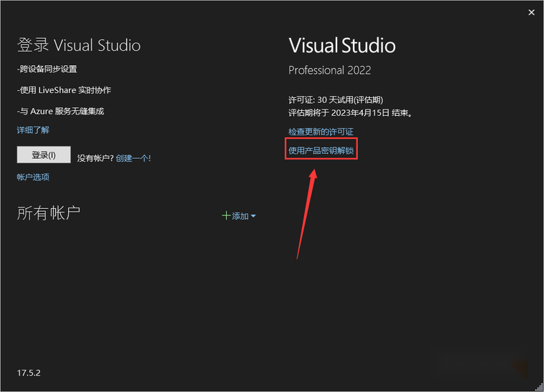Click the 评估期将于 2023年4月15日 结束 text
This screenshot has width=544, height=392.
pos(351,113)
